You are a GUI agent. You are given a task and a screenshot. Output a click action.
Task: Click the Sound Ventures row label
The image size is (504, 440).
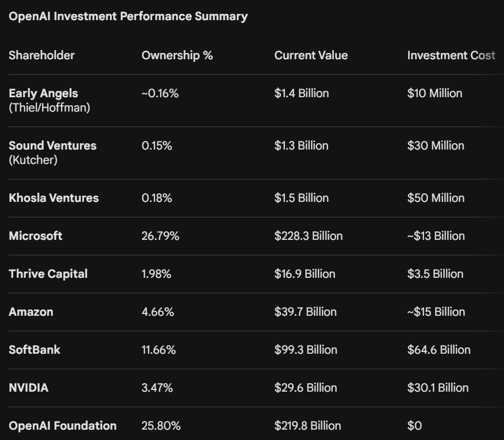[52, 146]
